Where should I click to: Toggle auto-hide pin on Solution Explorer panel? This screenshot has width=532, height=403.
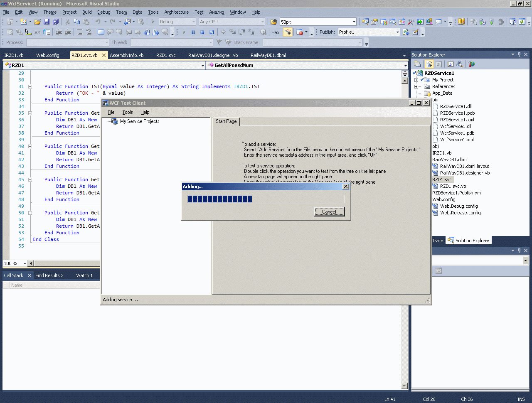click(x=519, y=54)
